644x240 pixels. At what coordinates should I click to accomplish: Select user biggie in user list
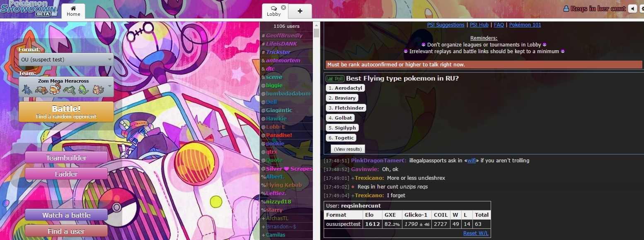(286, 86)
